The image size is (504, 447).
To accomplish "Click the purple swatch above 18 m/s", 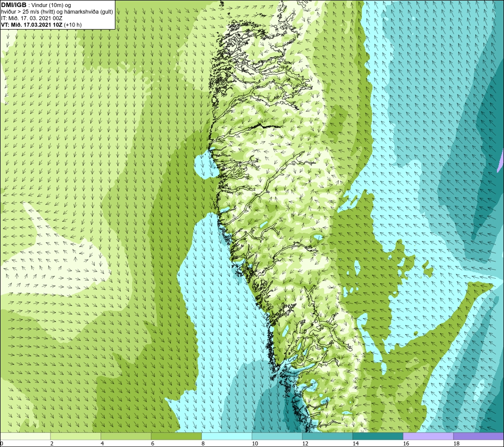I will click(478, 436).
